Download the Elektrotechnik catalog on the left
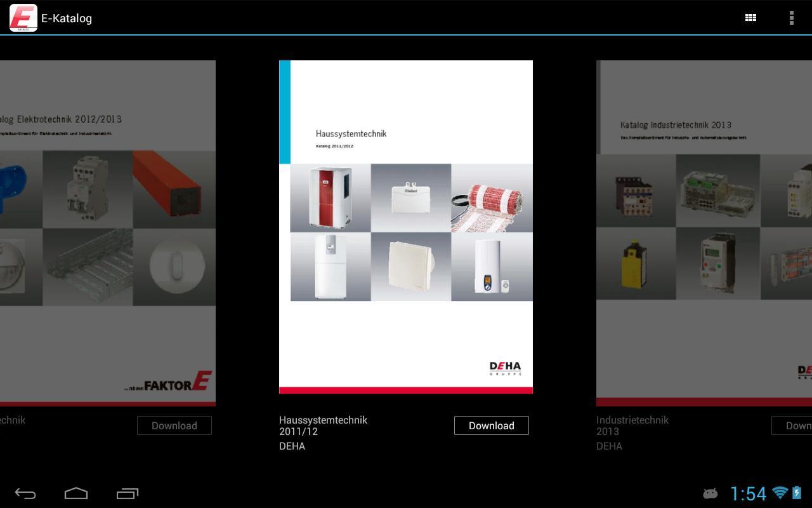 [x=174, y=425]
